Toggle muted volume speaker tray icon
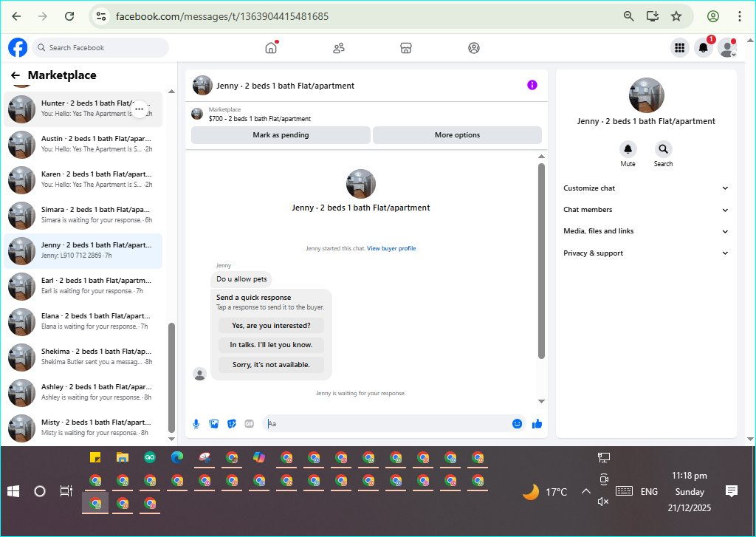The width and height of the screenshot is (756, 537). [603, 502]
